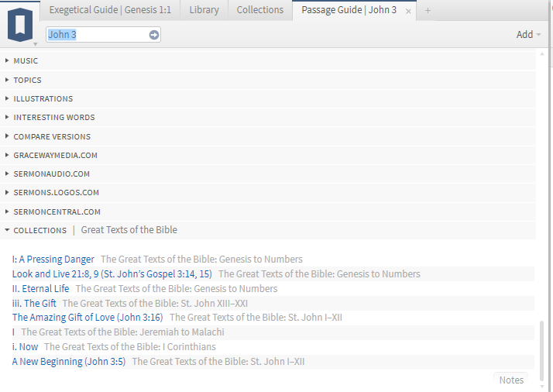553x392 pixels.
Task: Switch to the Library tab
Action: click(x=204, y=10)
